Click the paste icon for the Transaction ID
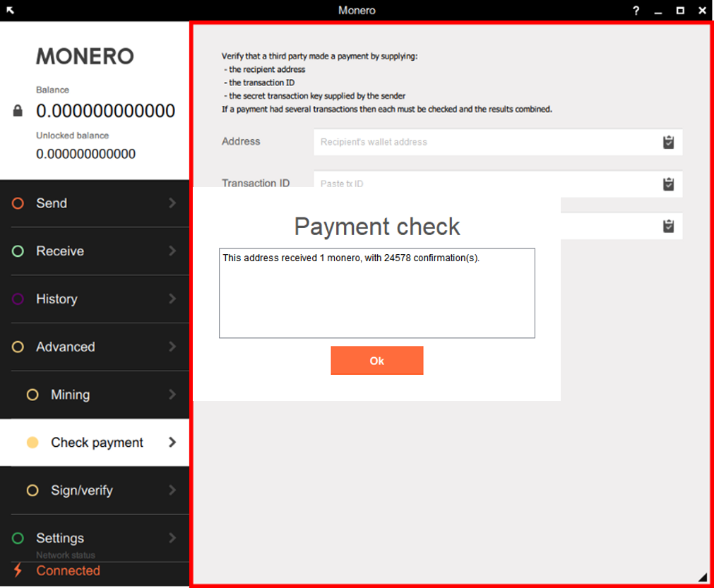Viewport: 714px width, 588px height. [x=668, y=184]
